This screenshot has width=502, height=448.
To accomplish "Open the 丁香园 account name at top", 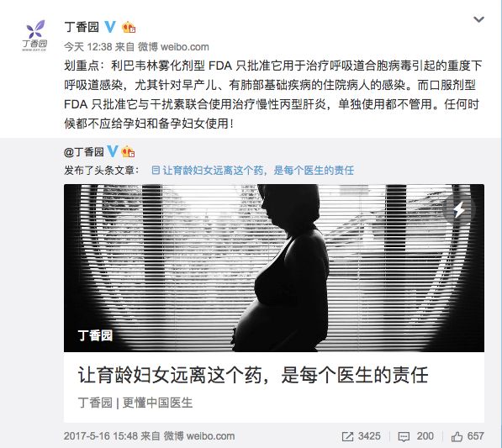I will tap(82, 27).
